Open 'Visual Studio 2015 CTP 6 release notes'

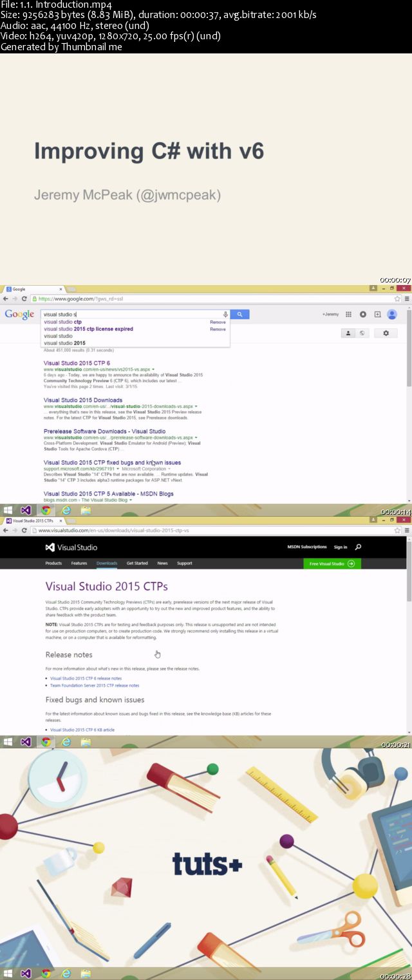coord(86,678)
